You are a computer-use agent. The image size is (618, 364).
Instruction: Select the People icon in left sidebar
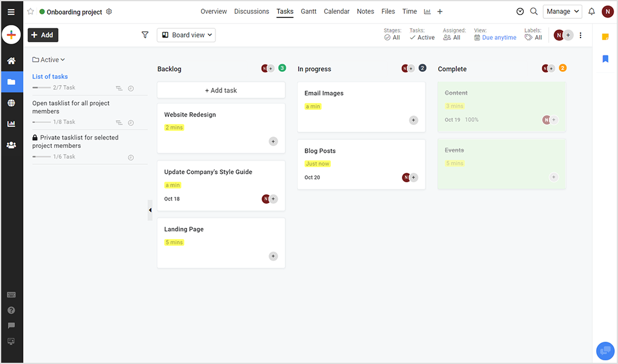(11, 145)
